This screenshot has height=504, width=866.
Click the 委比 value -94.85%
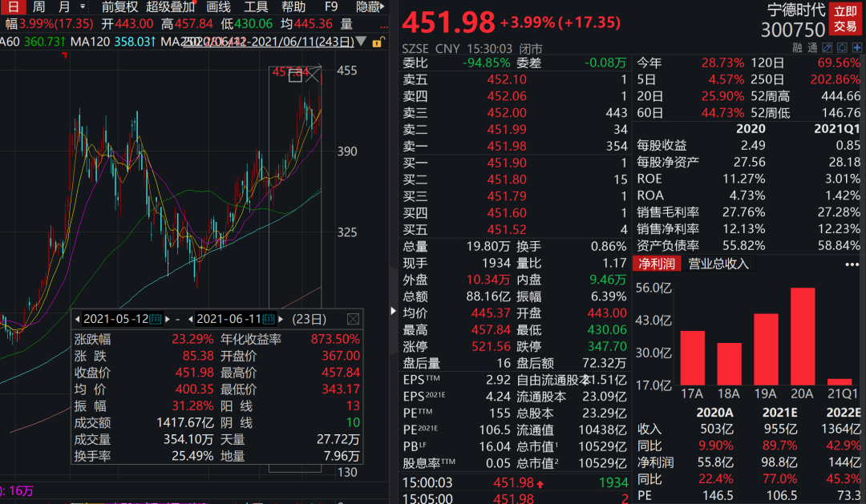click(x=486, y=63)
